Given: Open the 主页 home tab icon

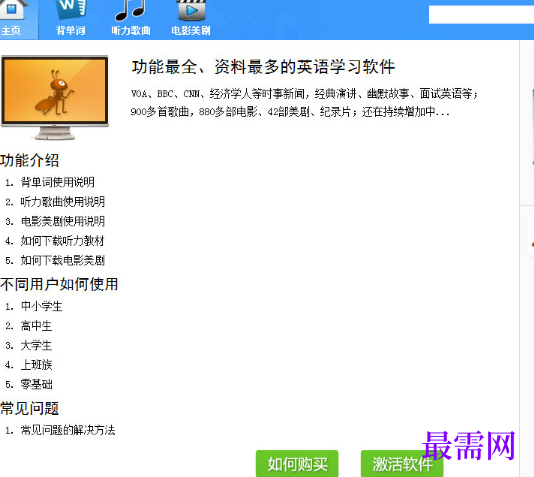Looking at the screenshot, I should coord(14,10).
